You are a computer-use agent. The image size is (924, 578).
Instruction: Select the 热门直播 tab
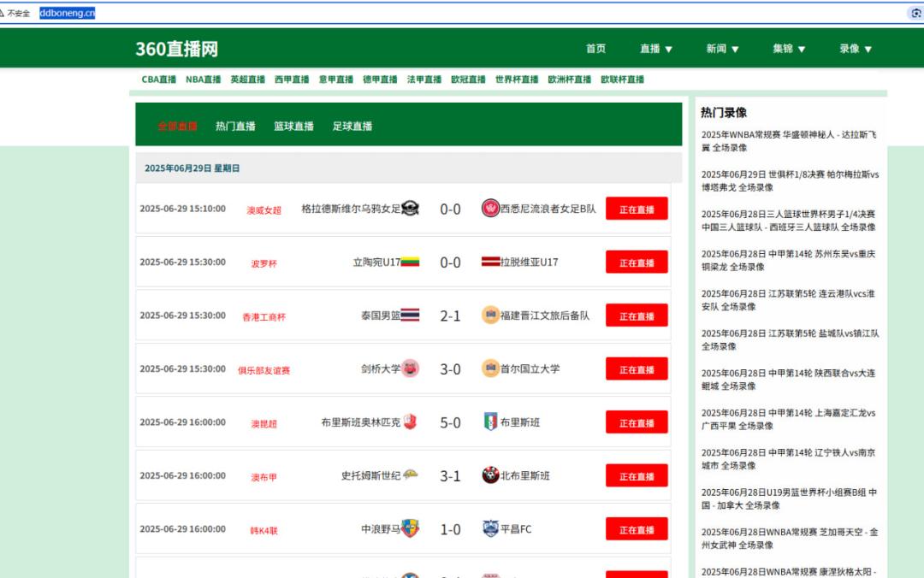point(236,126)
